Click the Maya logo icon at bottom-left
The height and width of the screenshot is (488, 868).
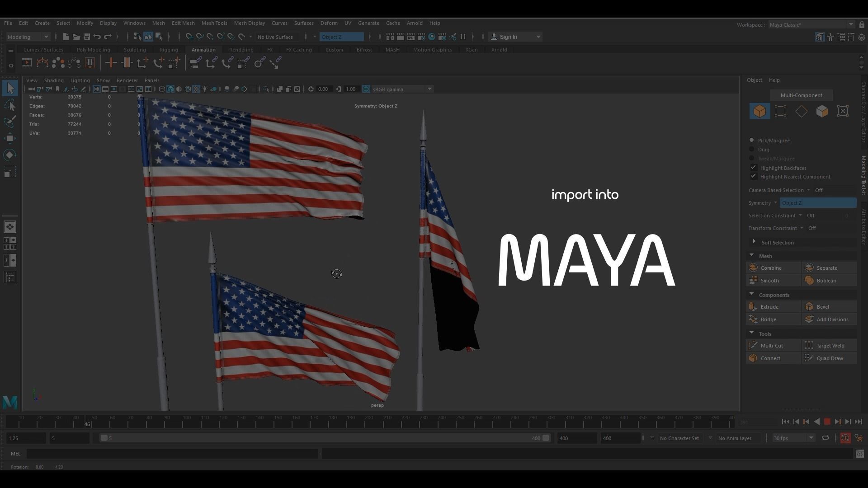point(10,402)
